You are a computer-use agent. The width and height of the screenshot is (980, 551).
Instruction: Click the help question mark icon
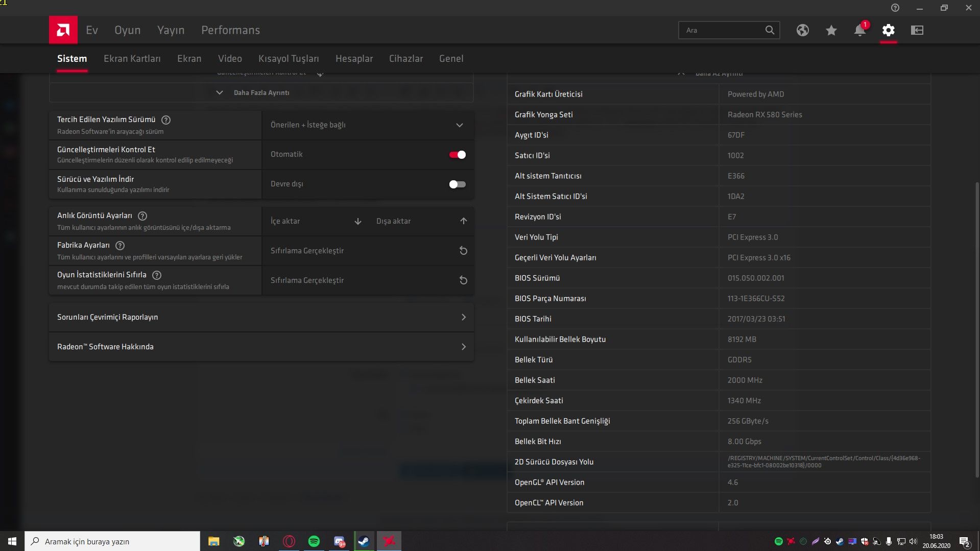[x=895, y=7]
